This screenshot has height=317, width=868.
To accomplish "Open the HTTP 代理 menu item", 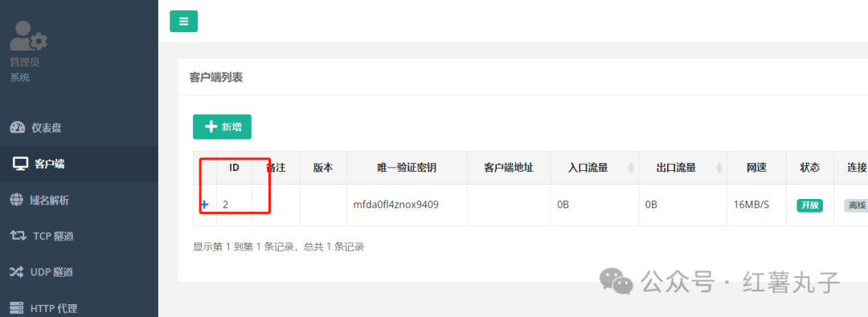I will pos(79,307).
